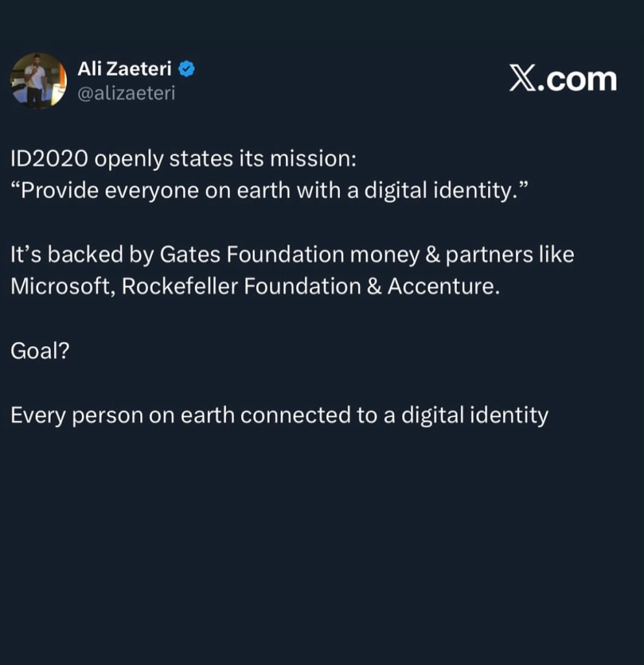Screen dimensions: 644x665
Task: Click the blue verified checkmark badge
Action: pyautogui.click(x=188, y=68)
